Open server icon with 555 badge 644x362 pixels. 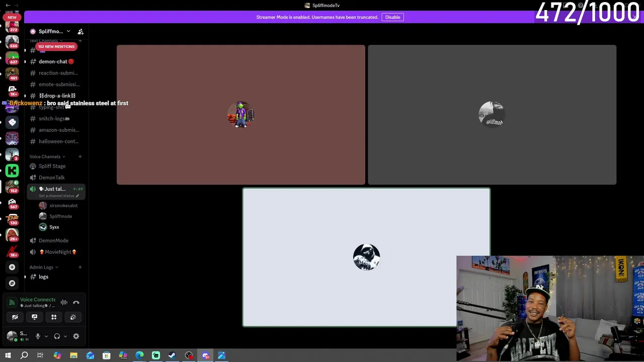coord(12,42)
